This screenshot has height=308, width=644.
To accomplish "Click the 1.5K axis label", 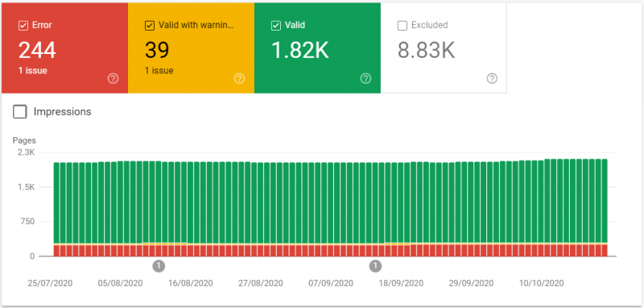I will click(27, 188).
